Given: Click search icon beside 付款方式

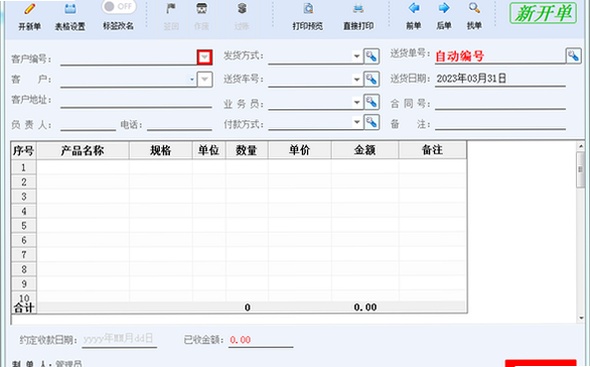Looking at the screenshot, I should click(x=371, y=122).
